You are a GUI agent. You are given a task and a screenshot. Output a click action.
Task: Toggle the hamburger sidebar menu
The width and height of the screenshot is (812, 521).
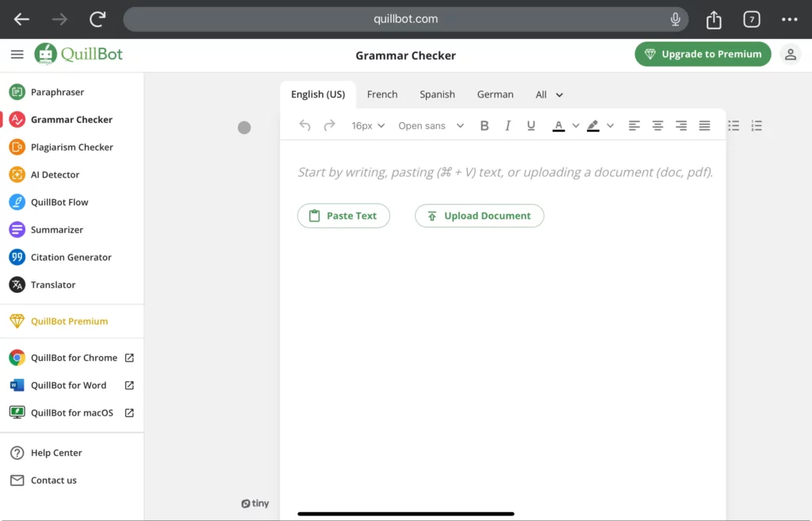tap(17, 55)
